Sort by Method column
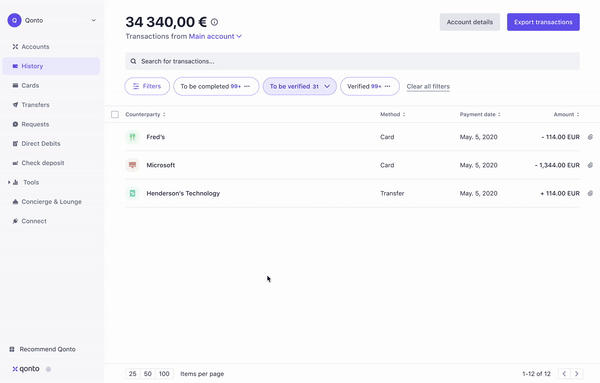This screenshot has height=383, width=600. (393, 114)
